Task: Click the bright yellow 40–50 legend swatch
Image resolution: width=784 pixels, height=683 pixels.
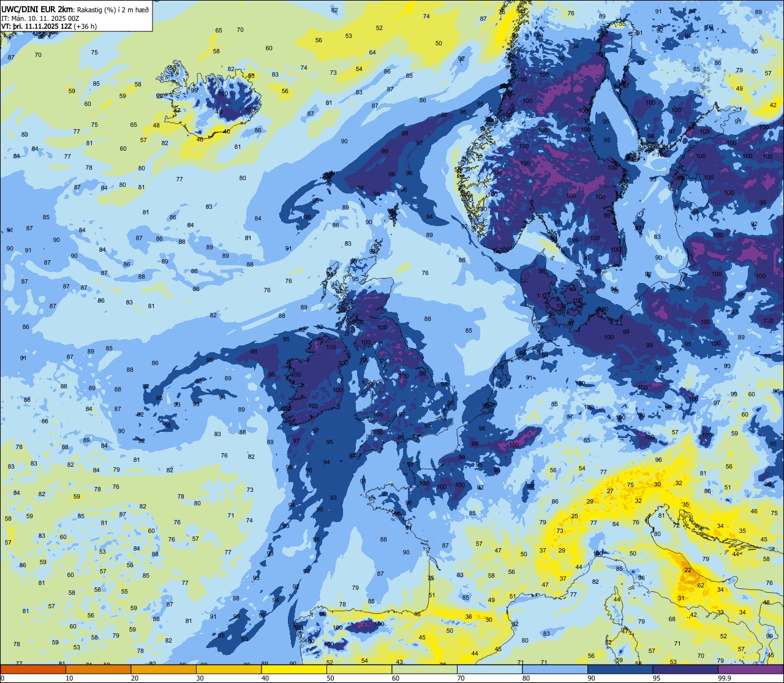Action: [294, 670]
